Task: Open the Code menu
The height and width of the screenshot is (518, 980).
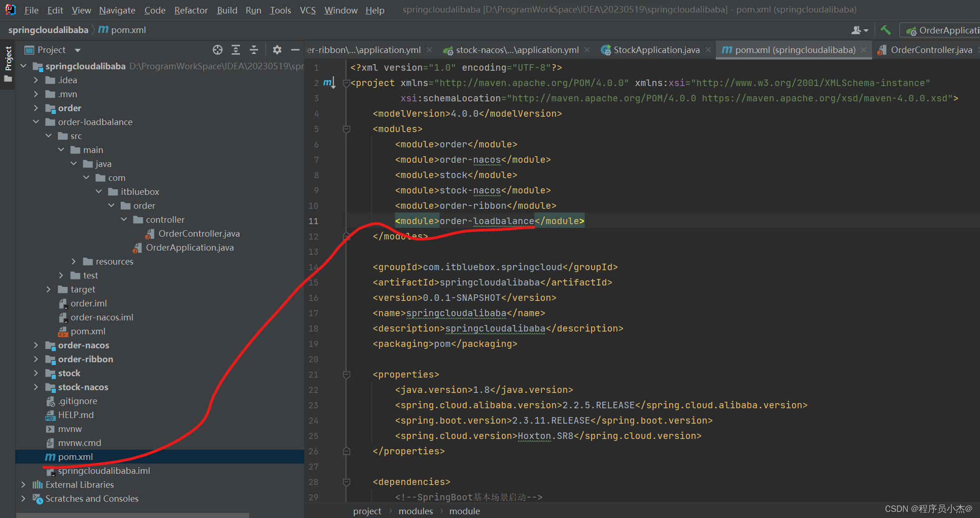Action: click(155, 10)
